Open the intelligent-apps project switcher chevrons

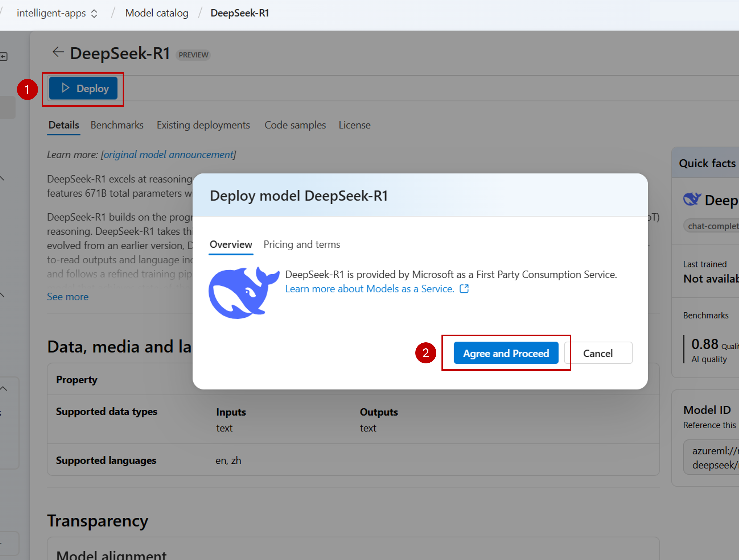[94, 13]
